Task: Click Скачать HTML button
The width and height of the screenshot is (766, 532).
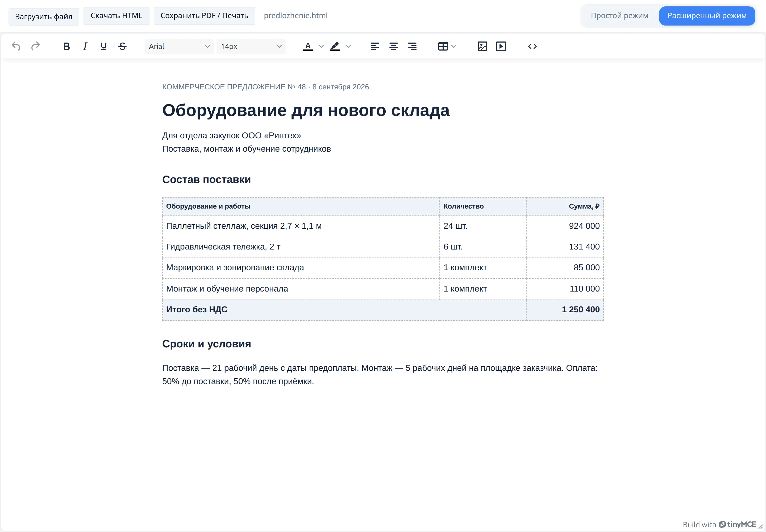Action: coord(116,16)
